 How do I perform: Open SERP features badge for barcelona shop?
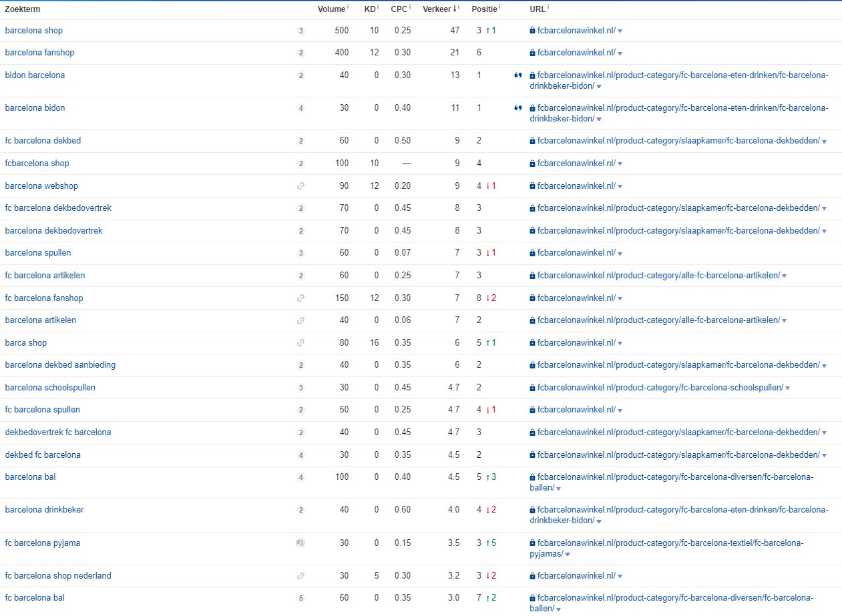tap(300, 31)
